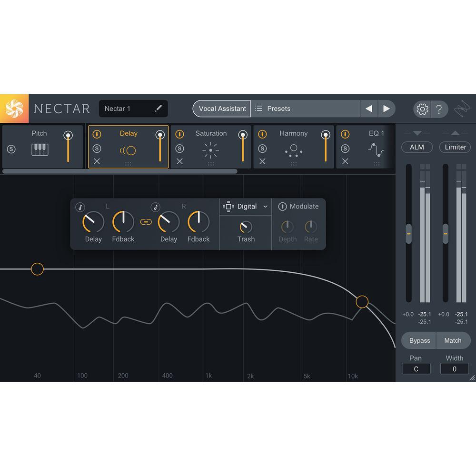Click the Saturation module sunburst icon
Viewport: 476px width, 476px height.
pos(210,150)
